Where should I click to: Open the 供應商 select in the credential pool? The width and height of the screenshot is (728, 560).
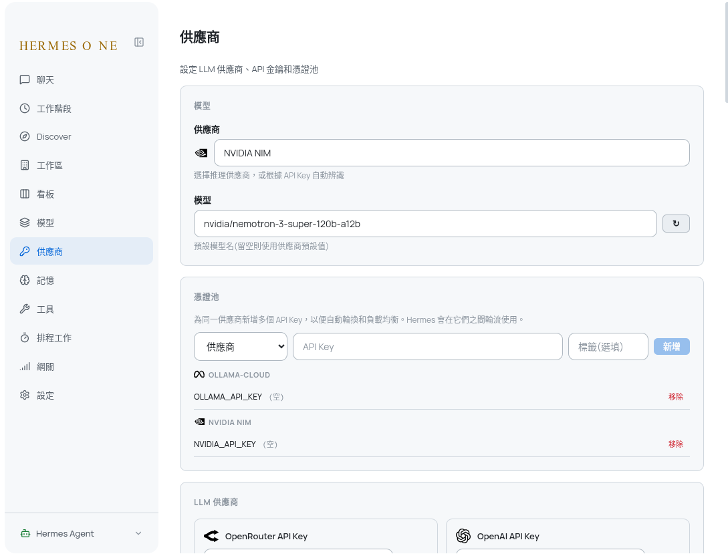[x=241, y=347]
